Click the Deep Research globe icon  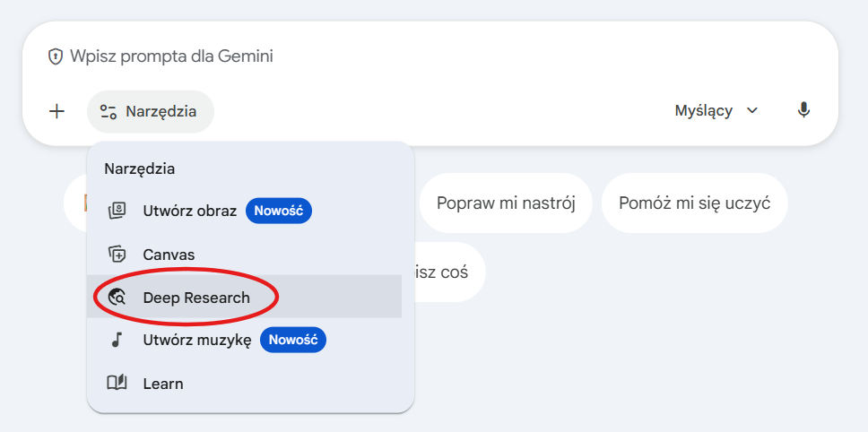pyautogui.click(x=117, y=298)
